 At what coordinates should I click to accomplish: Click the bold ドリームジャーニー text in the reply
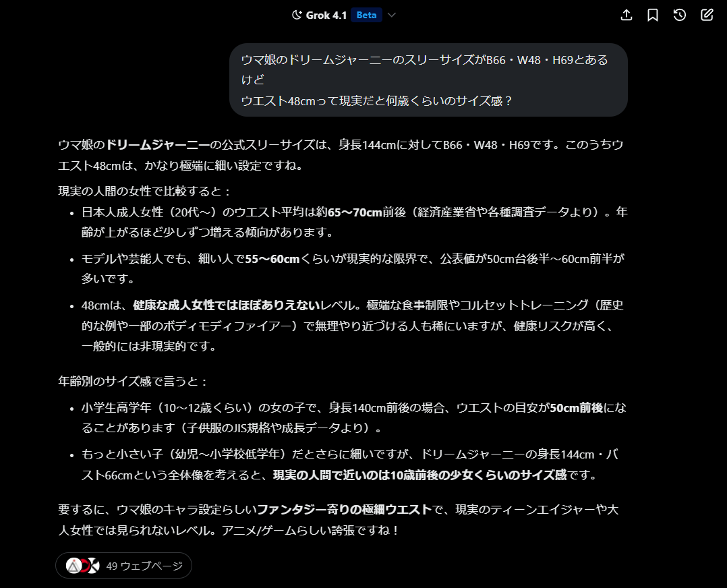click(x=158, y=144)
